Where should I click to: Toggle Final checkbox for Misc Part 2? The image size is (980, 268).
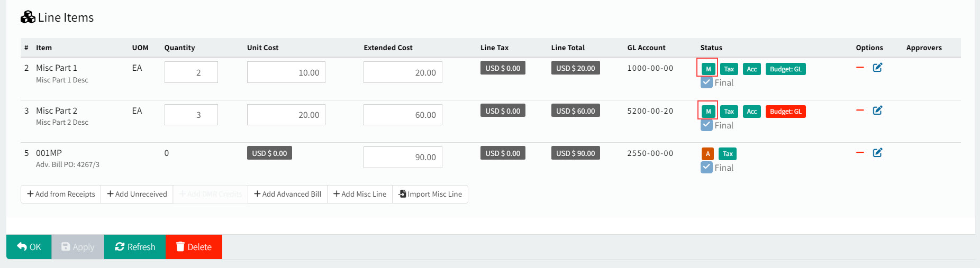pyautogui.click(x=706, y=125)
